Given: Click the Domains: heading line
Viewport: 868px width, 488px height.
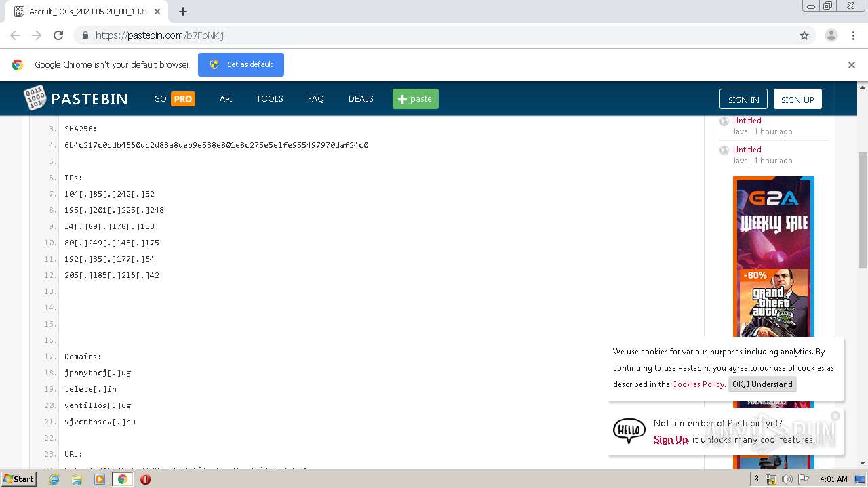Looking at the screenshot, I should pyautogui.click(x=83, y=357).
